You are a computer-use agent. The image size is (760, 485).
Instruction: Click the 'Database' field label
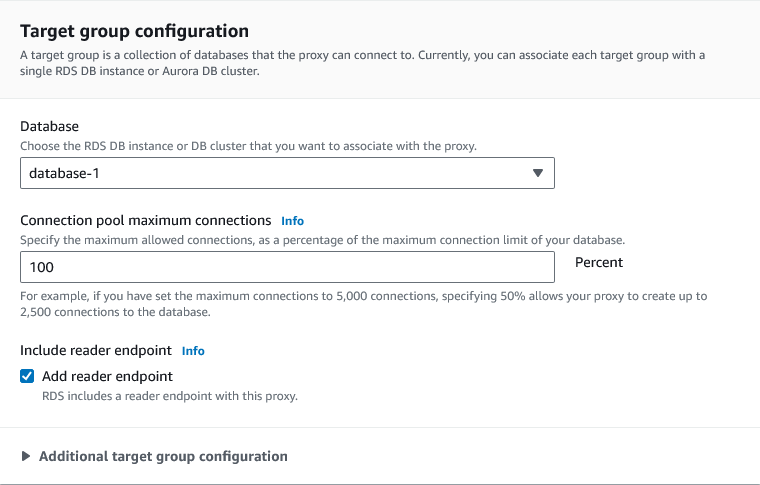49,127
